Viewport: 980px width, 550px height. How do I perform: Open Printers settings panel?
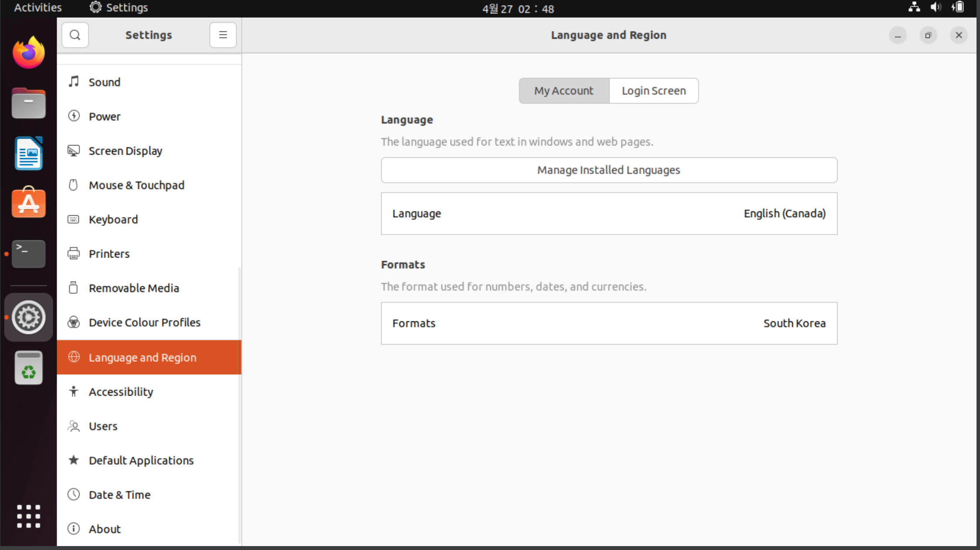pyautogui.click(x=109, y=254)
